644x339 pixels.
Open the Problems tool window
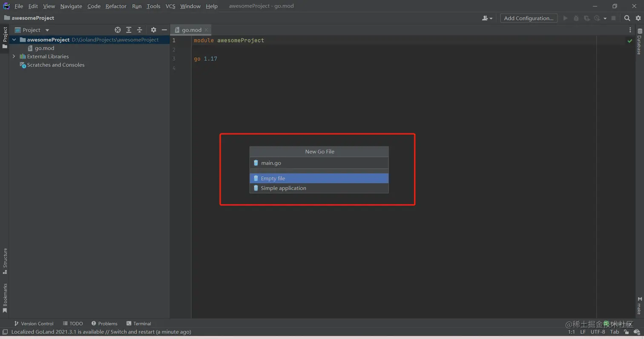104,324
